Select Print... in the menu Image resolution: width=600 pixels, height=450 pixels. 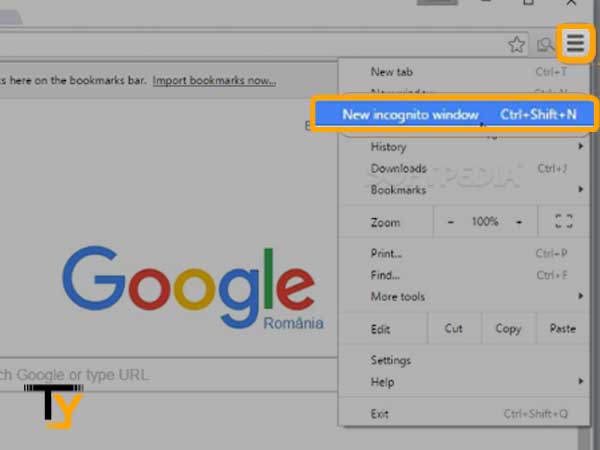coord(464,253)
